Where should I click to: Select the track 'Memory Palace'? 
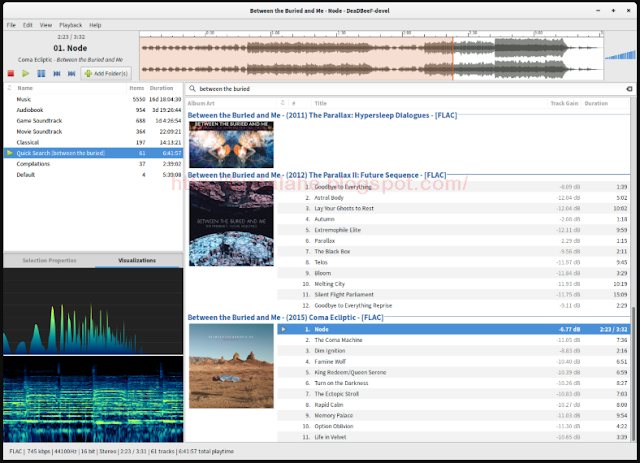pos(453,415)
